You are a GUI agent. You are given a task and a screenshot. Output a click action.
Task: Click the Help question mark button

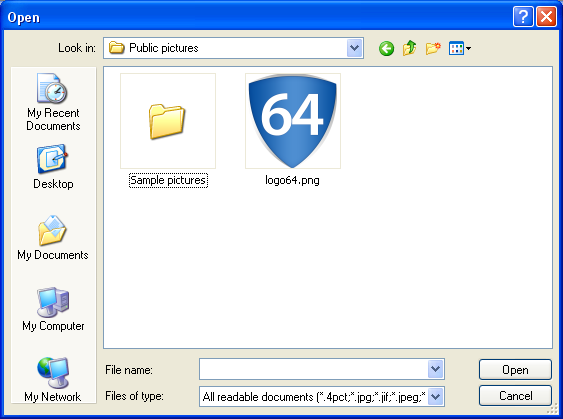pyautogui.click(x=523, y=17)
